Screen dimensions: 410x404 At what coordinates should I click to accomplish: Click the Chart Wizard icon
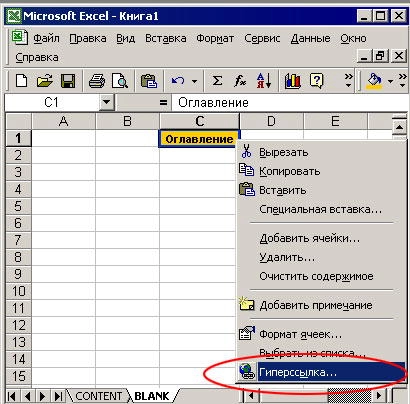coord(293,81)
